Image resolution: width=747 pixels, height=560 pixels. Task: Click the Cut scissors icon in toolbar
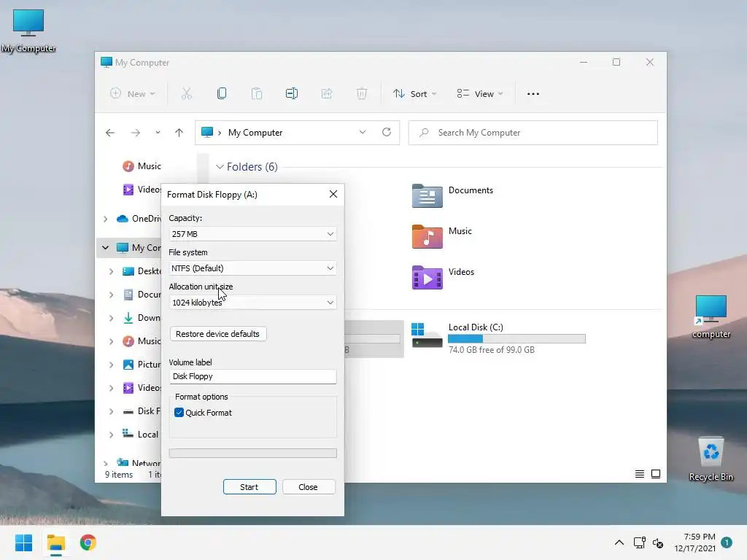[187, 94]
